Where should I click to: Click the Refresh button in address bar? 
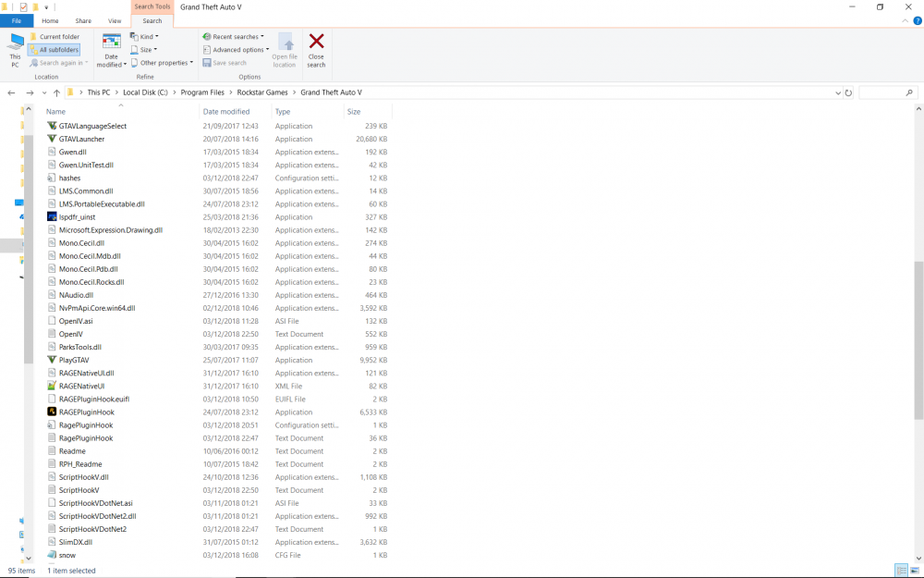(848, 92)
